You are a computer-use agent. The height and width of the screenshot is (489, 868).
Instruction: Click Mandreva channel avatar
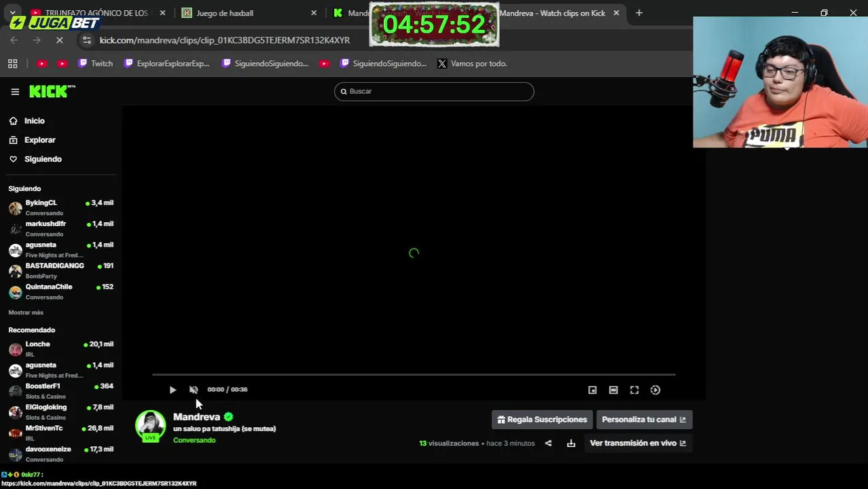[x=150, y=425]
